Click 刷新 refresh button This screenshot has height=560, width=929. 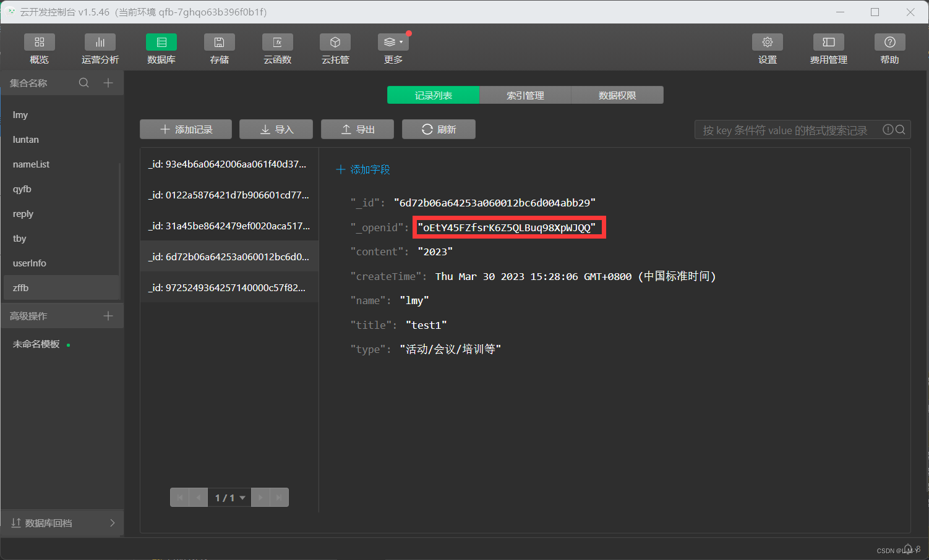pyautogui.click(x=439, y=129)
